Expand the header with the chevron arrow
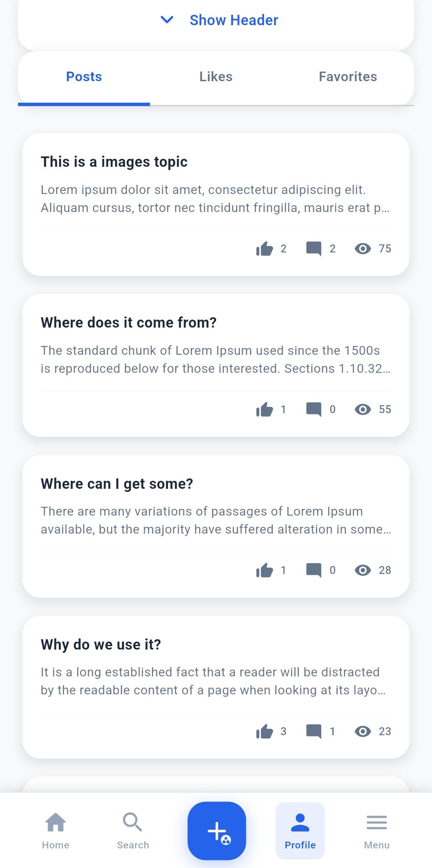The width and height of the screenshot is (432, 868). 167,20
